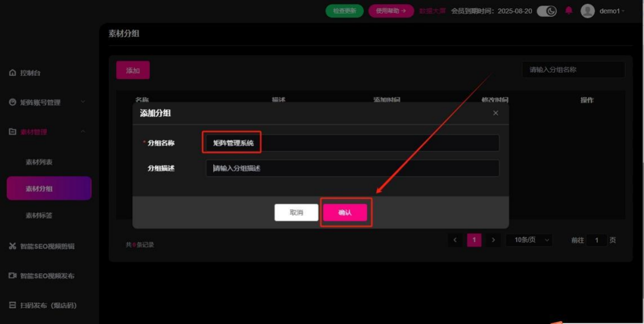The height and width of the screenshot is (324, 644).
Task: Click the 使用帮助 help button
Action: point(391,11)
